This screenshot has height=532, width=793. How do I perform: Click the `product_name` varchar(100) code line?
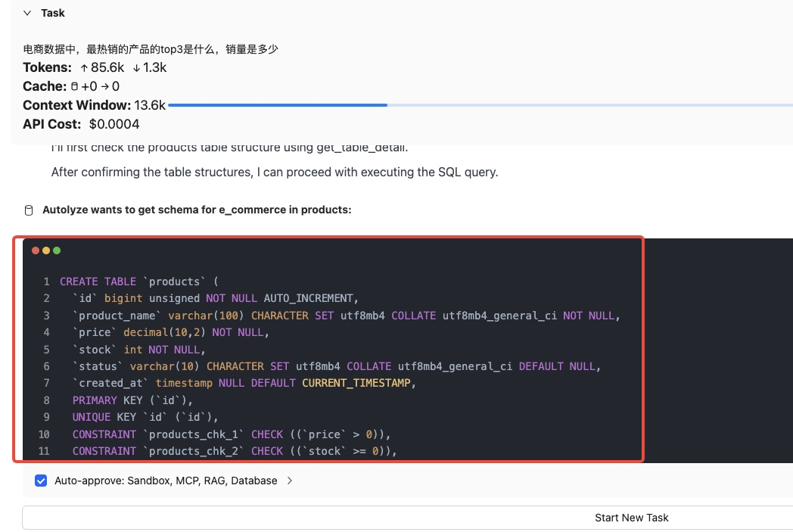(347, 316)
